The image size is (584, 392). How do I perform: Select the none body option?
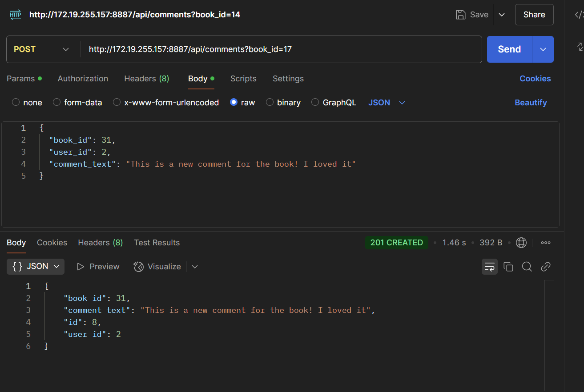pos(27,103)
